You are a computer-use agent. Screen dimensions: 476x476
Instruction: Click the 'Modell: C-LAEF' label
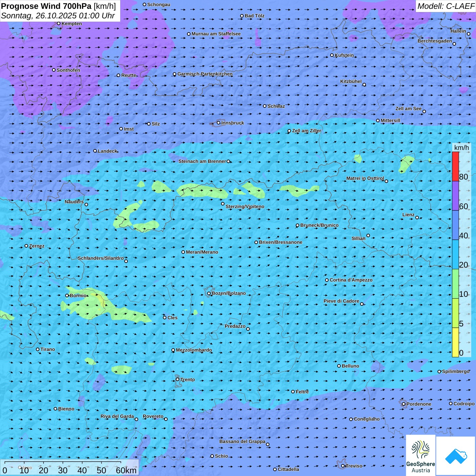[446, 6]
